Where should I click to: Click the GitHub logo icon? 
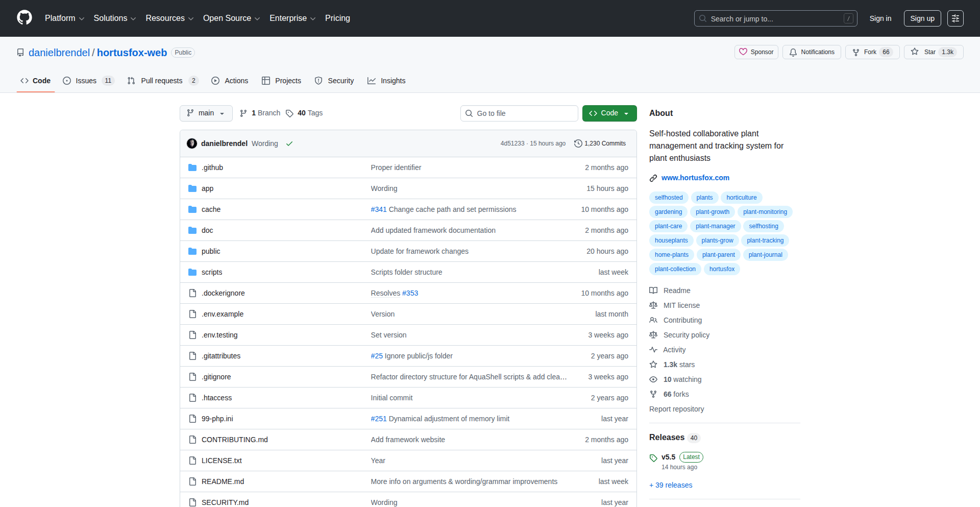(24, 18)
